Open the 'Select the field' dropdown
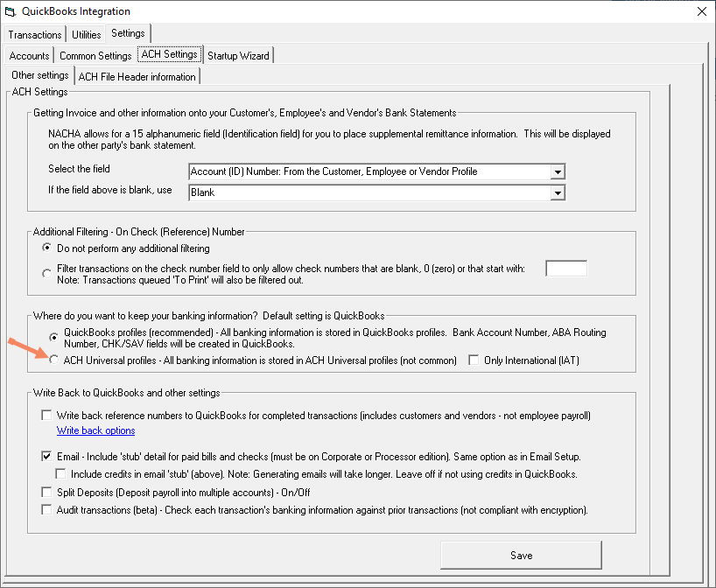 pyautogui.click(x=376, y=171)
